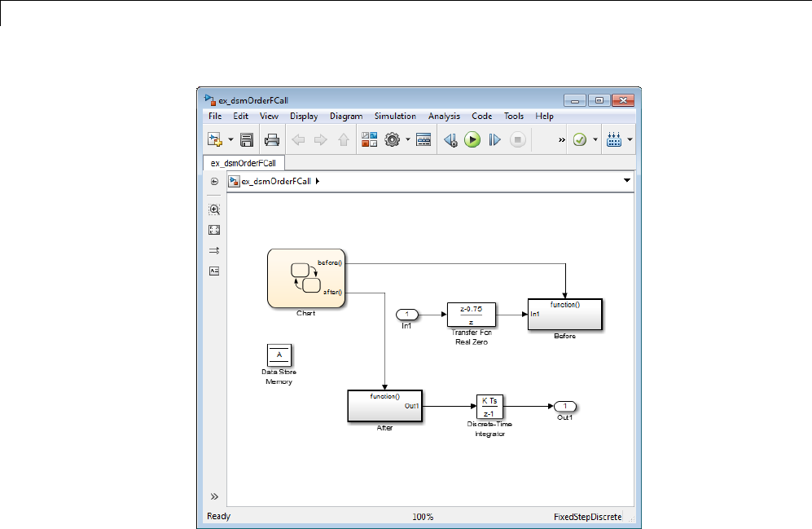Screen dimensions: 812x529
Task: Open the Model Explorer icon
Action: click(x=424, y=140)
